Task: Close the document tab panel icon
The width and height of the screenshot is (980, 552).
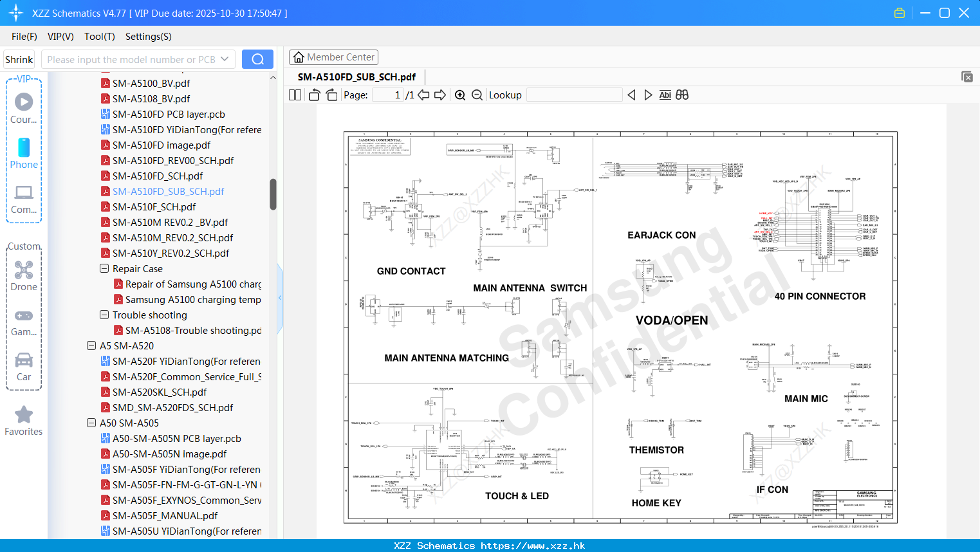Action: (967, 77)
